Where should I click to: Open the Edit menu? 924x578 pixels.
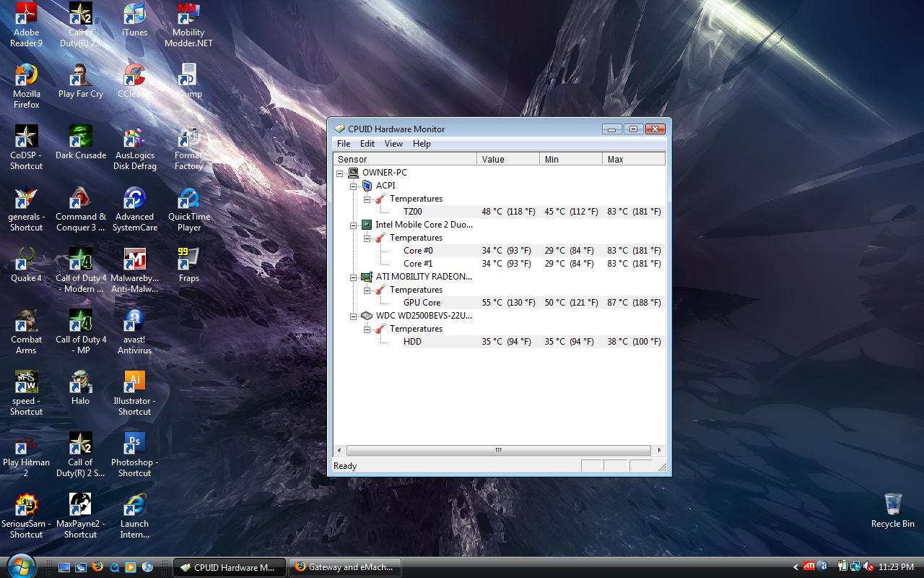[367, 144]
